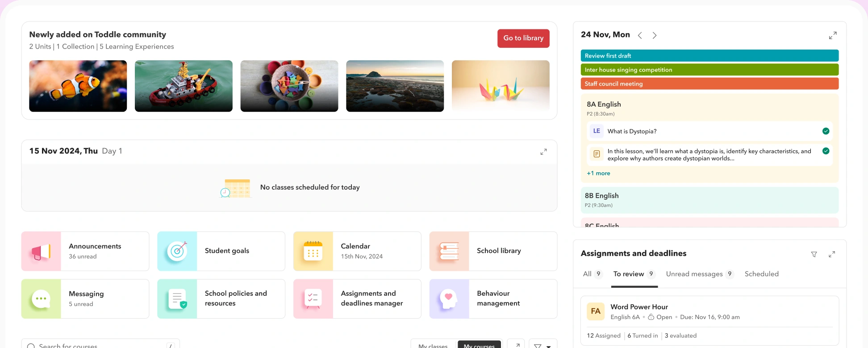Open the toy boat thumbnail

click(x=184, y=86)
